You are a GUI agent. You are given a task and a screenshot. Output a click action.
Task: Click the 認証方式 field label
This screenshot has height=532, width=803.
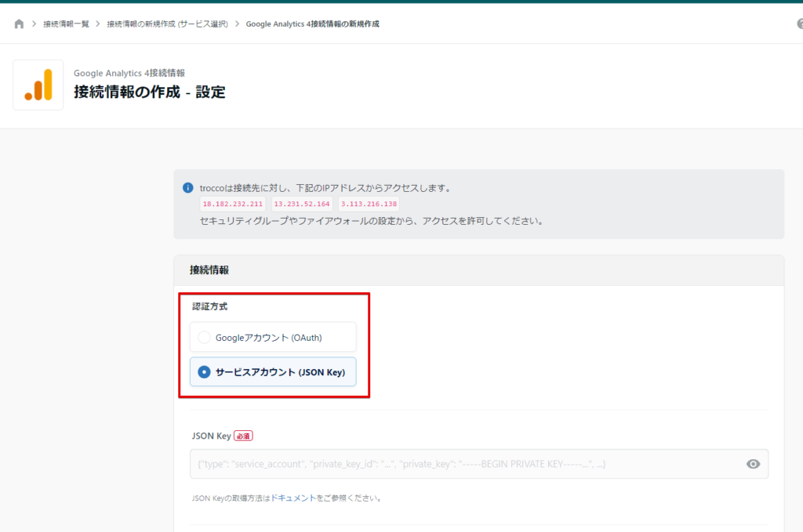coord(209,306)
